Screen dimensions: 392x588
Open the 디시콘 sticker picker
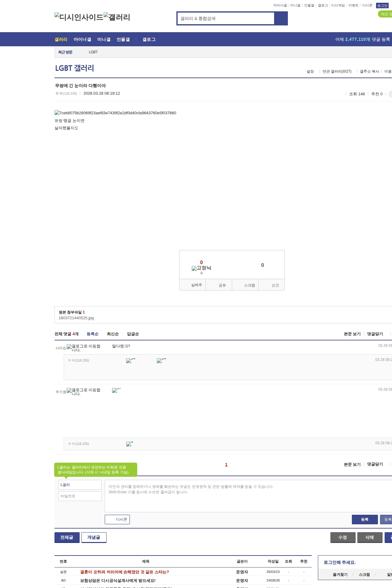tap(117, 519)
